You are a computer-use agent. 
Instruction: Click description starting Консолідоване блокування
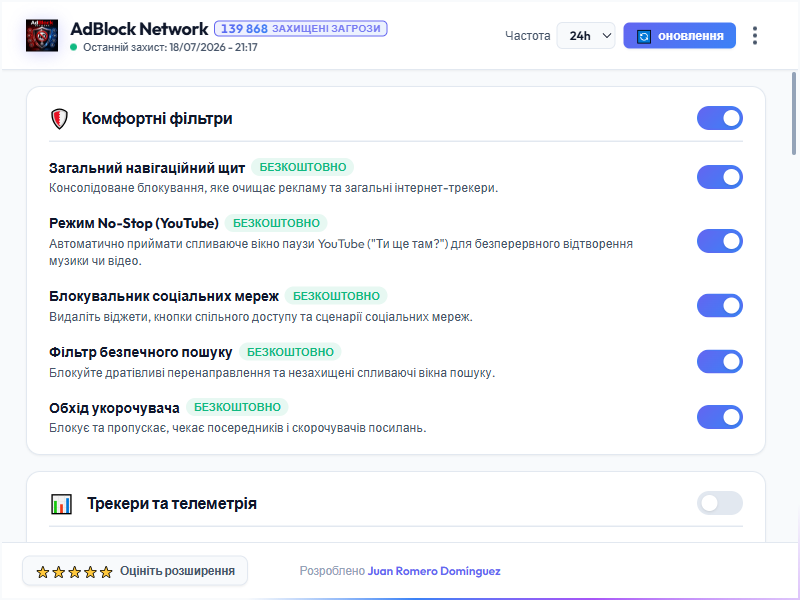pos(273,188)
